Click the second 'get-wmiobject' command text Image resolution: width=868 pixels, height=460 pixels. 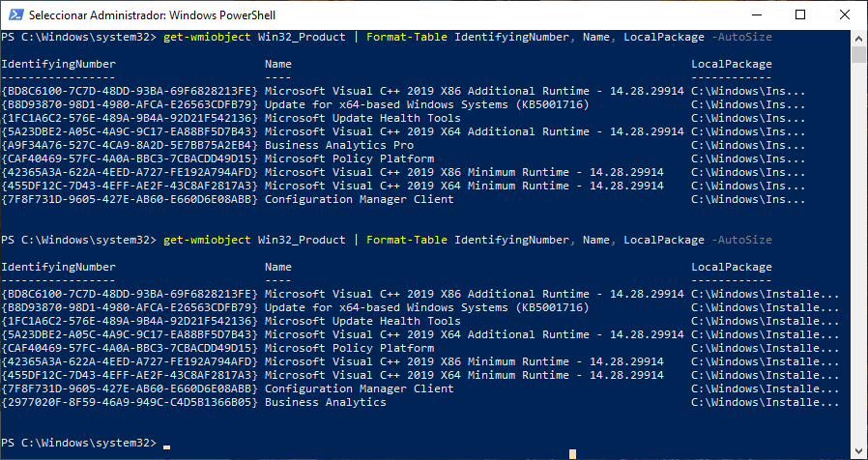[207, 241]
